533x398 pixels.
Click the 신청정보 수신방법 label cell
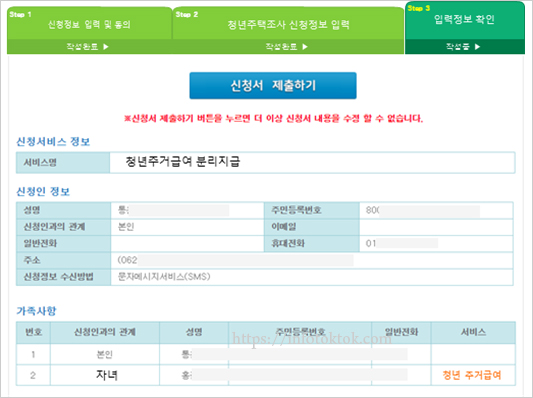click(64, 277)
